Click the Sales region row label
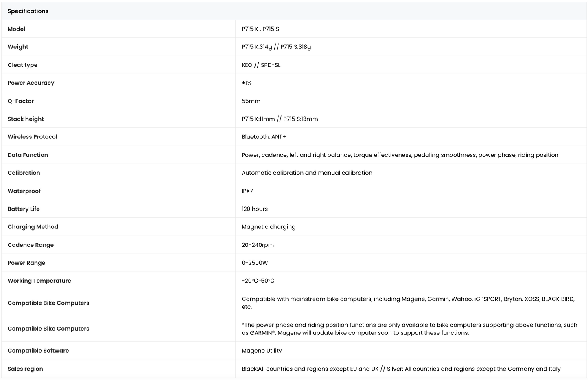 coord(25,369)
